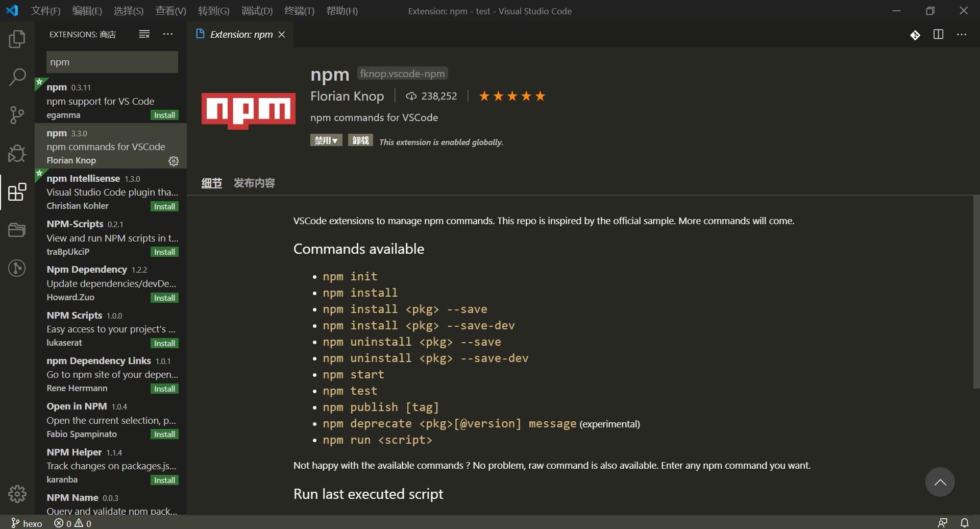Open the 禁用 (Disable) dropdown
Screen dimensions: 980x529
[x=326, y=140]
